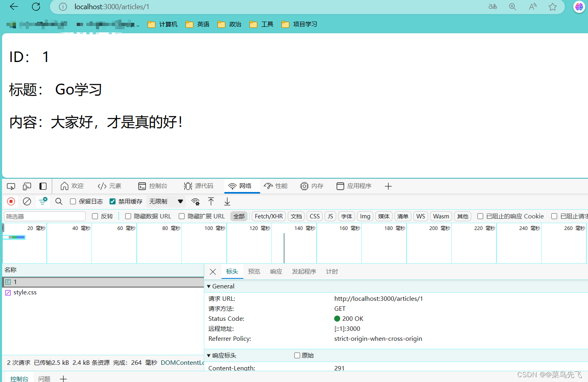
Task: Toggle the 反转 filter checkbox
Action: pyautogui.click(x=95, y=216)
